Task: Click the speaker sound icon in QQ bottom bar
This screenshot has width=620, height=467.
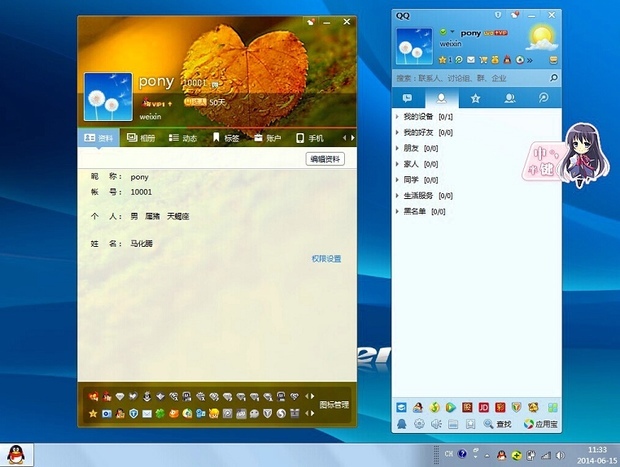Action: tap(436, 424)
